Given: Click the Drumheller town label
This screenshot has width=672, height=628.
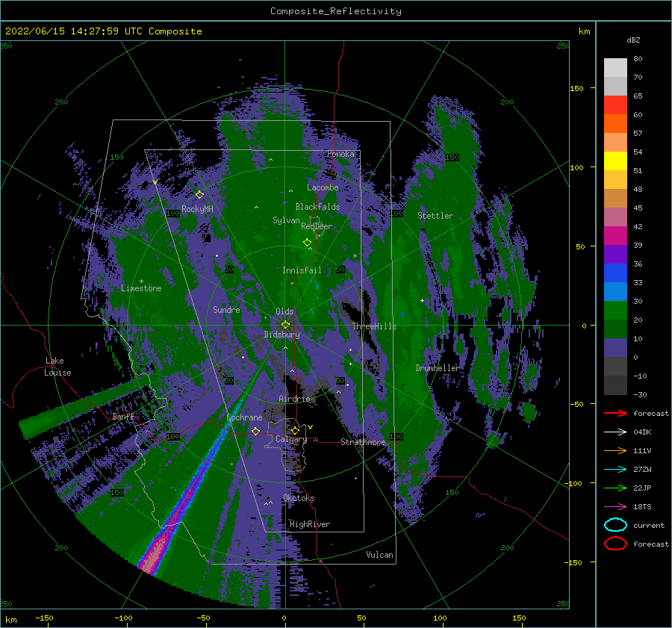Looking at the screenshot, I should pyautogui.click(x=437, y=368).
